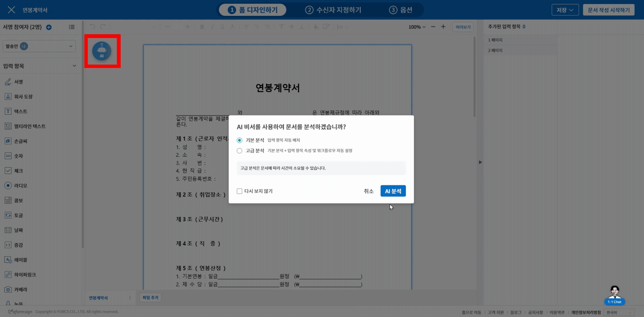
Task: Click the AI assistant robot icon
Action: coord(102,51)
